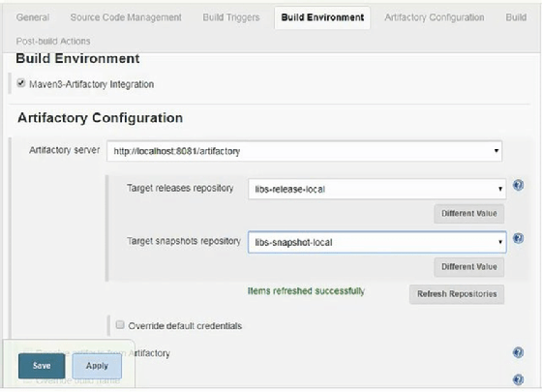Open Target releases repository dropdown
Viewport: 542px width, 392px height.
click(377, 189)
